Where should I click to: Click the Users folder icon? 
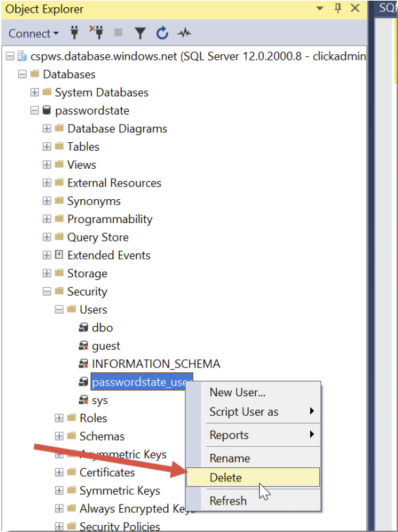point(71,309)
